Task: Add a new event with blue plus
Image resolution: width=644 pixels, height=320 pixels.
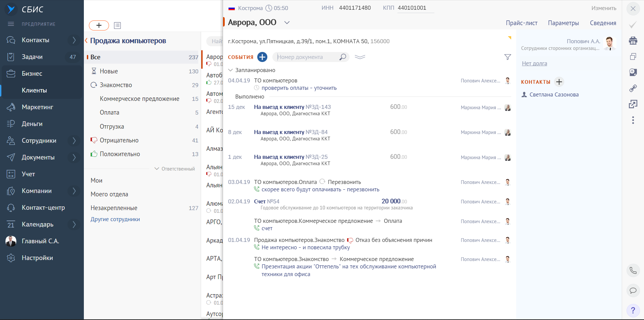Action: 262,57
